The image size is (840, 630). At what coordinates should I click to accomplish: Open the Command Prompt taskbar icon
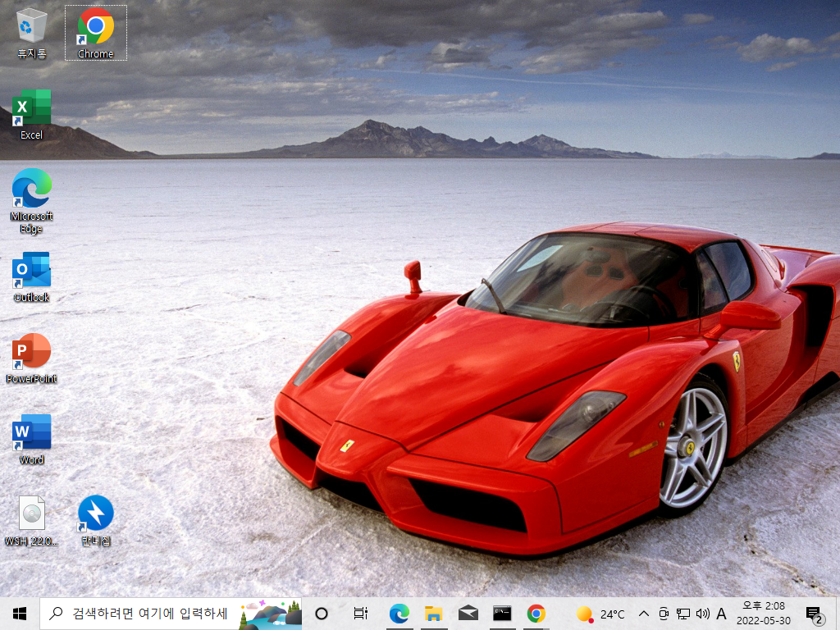click(502, 614)
